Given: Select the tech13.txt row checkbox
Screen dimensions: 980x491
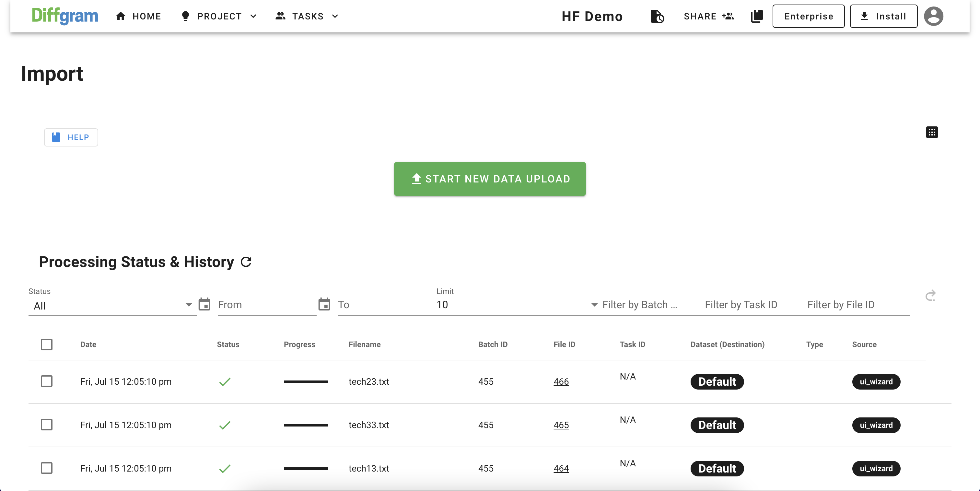Looking at the screenshot, I should [47, 468].
